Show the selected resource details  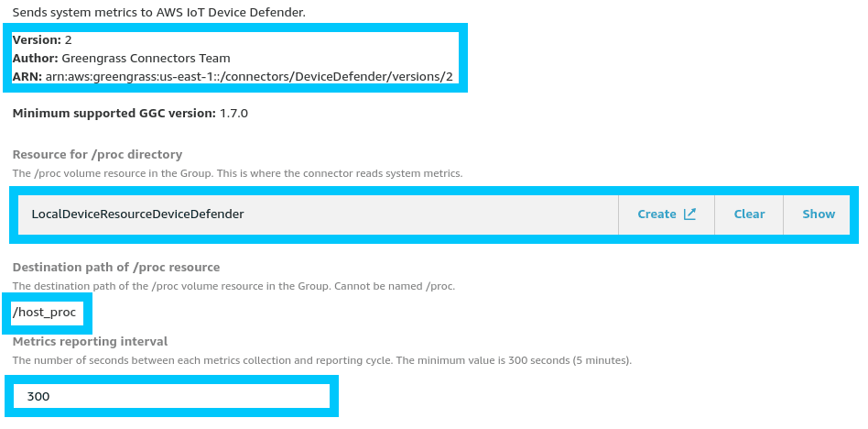tap(819, 214)
